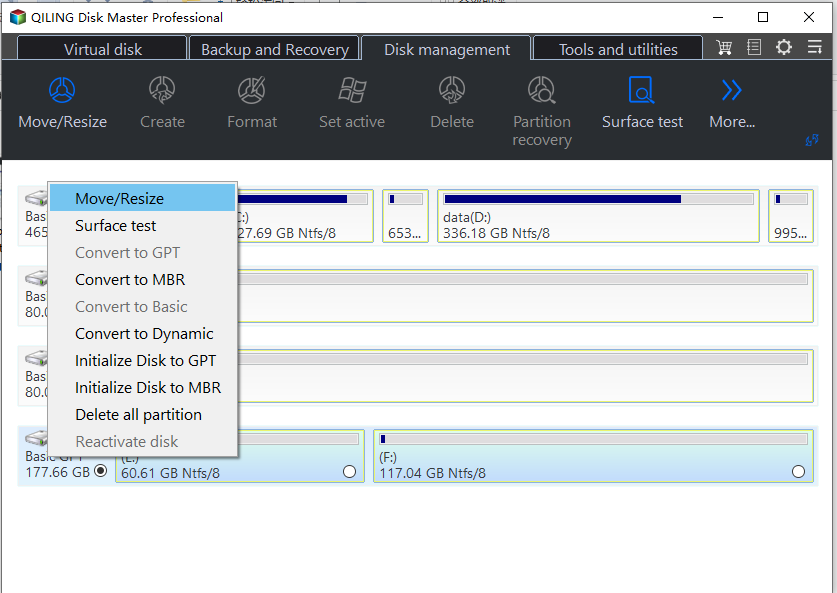Select the E: 60.61 GB partition radio button
The width and height of the screenshot is (837, 593).
coord(349,471)
